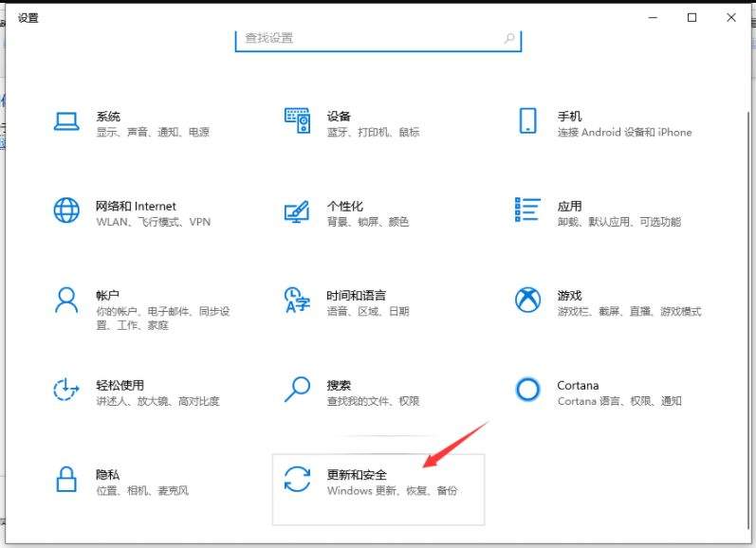
Task: Maximize the 设置 window
Action: tap(692, 17)
